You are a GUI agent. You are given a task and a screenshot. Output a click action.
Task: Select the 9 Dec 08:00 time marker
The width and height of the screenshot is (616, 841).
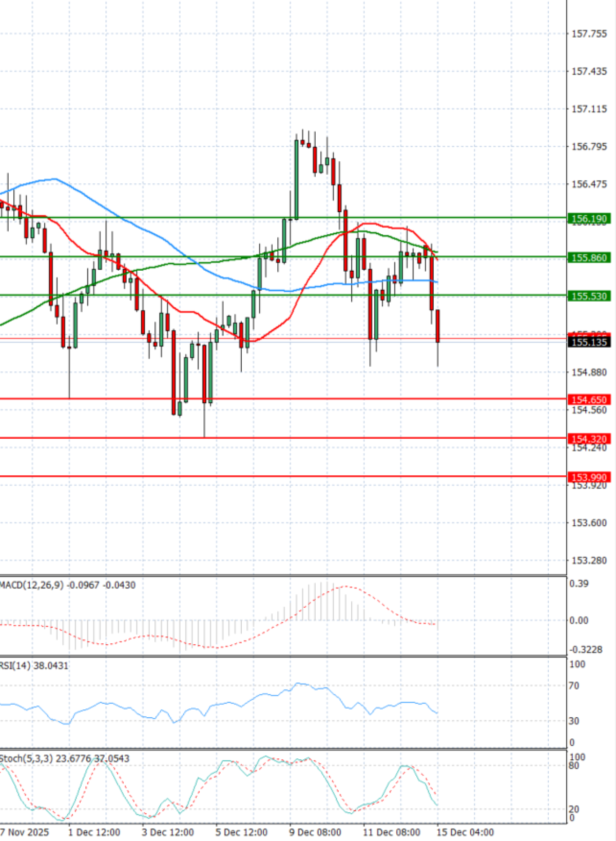(x=315, y=832)
